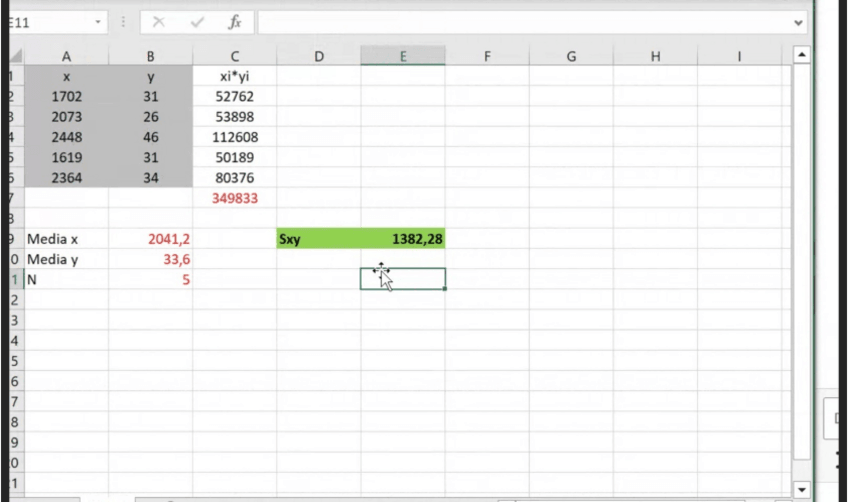The image size is (848, 502).
Task: Open the Name Box dropdown arrow
Action: (x=98, y=22)
